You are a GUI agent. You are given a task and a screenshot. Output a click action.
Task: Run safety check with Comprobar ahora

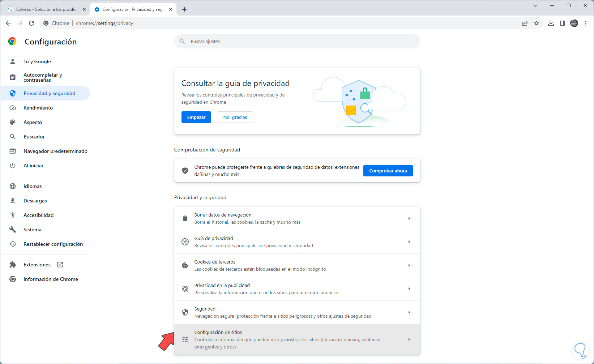[388, 171]
